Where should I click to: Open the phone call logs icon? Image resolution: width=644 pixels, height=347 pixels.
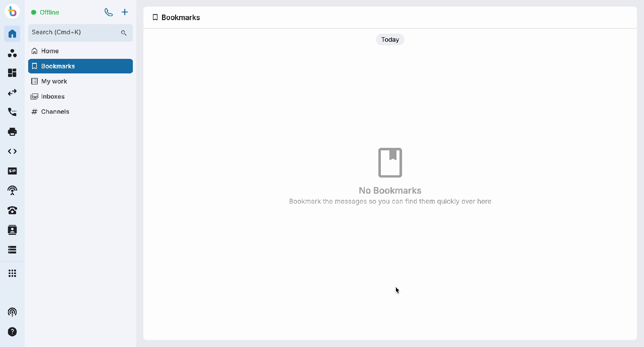[x=12, y=112]
